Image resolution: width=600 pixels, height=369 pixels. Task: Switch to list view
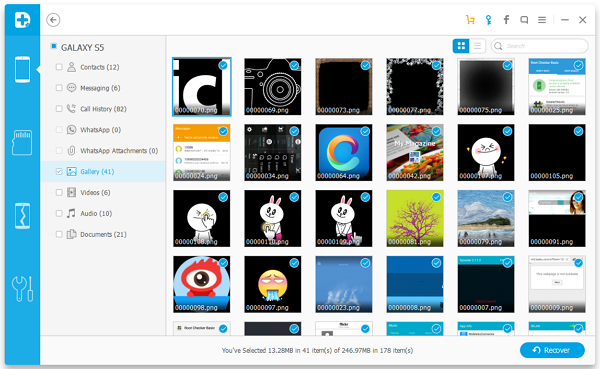pos(478,46)
